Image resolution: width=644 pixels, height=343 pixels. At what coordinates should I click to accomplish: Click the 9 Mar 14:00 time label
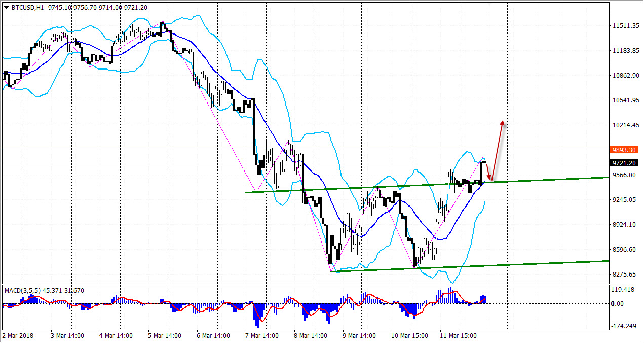(x=360, y=336)
